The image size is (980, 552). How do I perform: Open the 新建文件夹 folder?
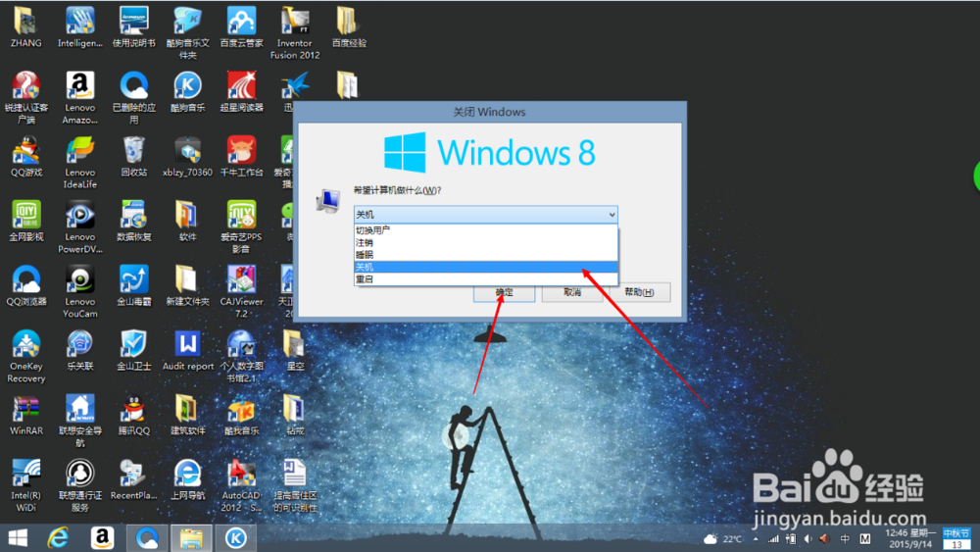(x=187, y=285)
